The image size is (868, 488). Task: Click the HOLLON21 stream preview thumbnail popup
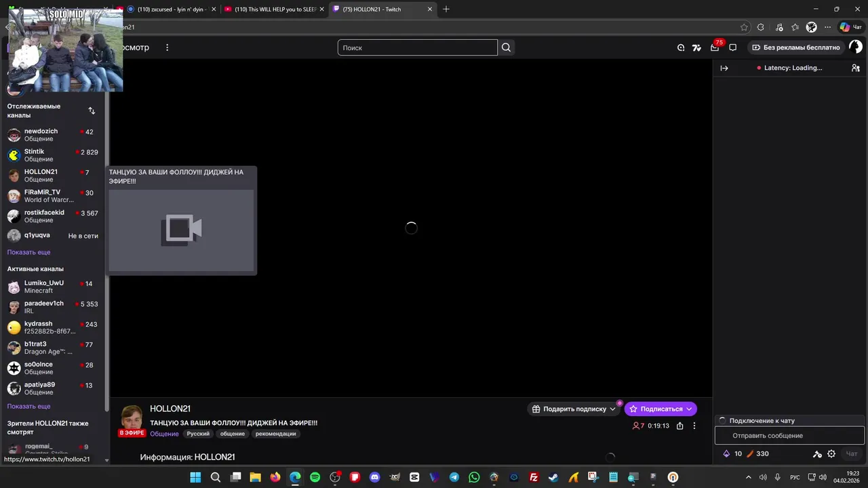(182, 230)
